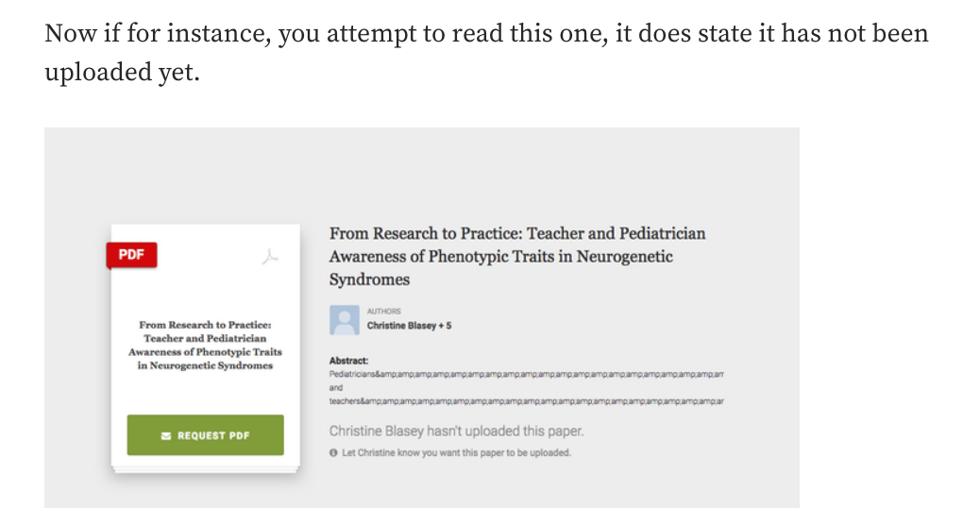Viewport: 980px width, 508px height.
Task: Click the author avatar placeholder image
Action: tap(345, 320)
